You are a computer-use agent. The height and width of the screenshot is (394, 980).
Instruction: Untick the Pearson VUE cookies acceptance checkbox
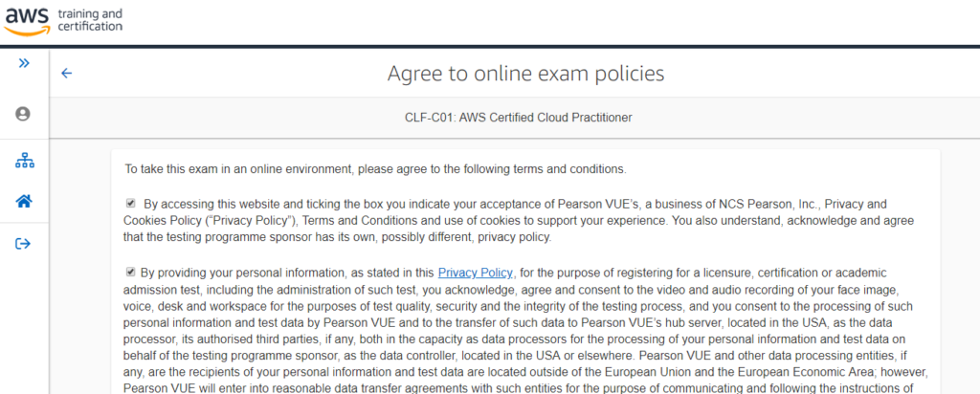[130, 204]
